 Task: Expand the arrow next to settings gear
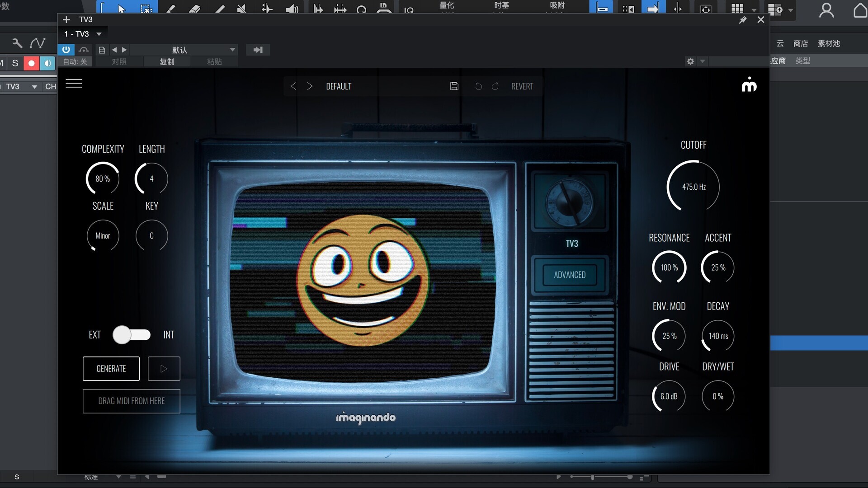click(702, 61)
